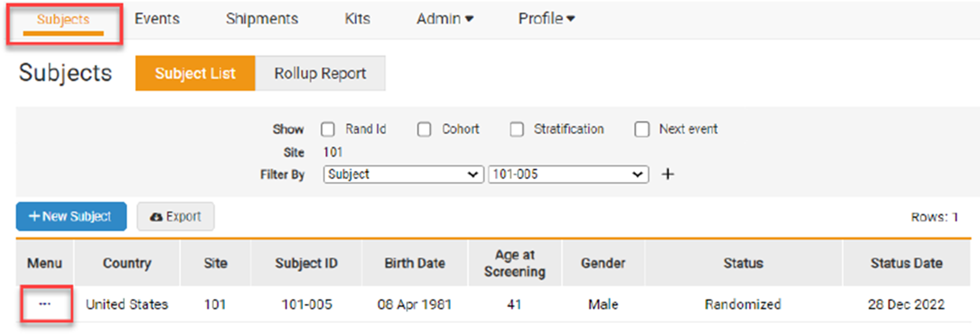This screenshot has height=336, width=980.
Task: Open the three-dot row menu for subject 101-005
Action: pos(45,304)
